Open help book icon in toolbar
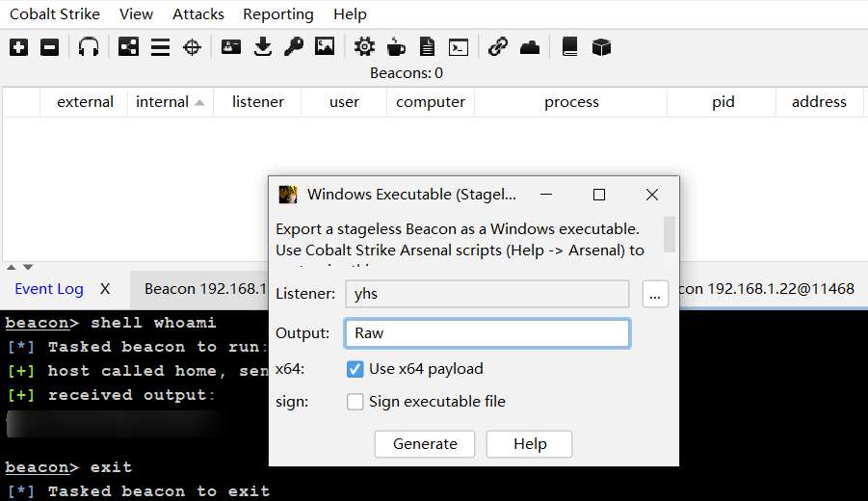 pyautogui.click(x=569, y=47)
